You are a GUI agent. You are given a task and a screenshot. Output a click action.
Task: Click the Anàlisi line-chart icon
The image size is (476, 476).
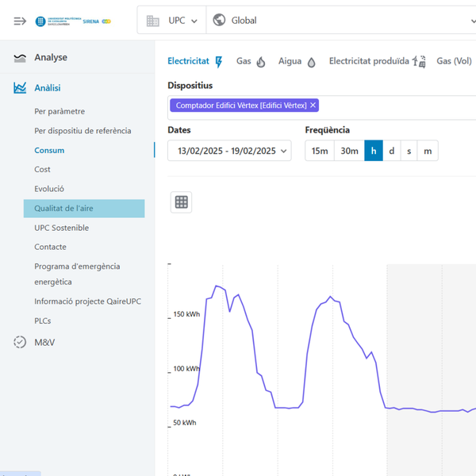pyautogui.click(x=20, y=88)
